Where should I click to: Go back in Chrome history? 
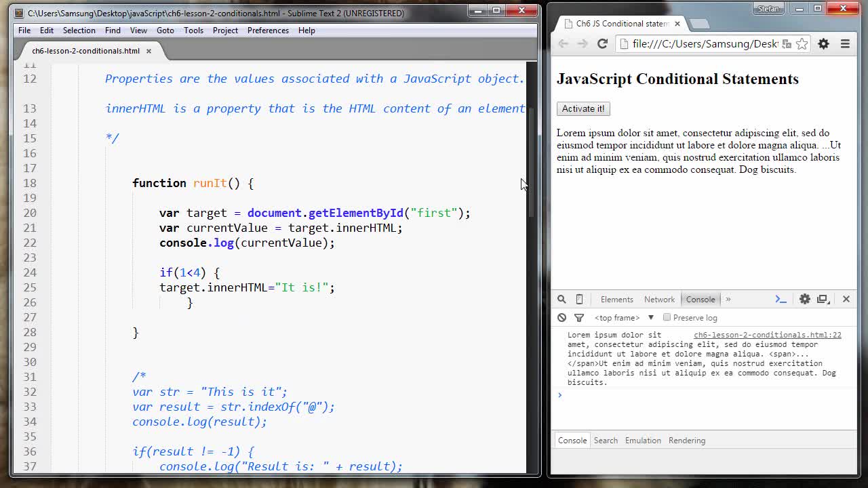click(564, 43)
